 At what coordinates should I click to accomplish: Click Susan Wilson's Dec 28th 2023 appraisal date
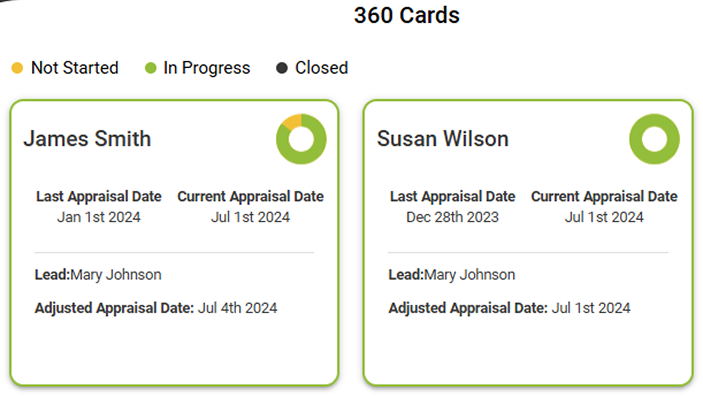click(452, 217)
